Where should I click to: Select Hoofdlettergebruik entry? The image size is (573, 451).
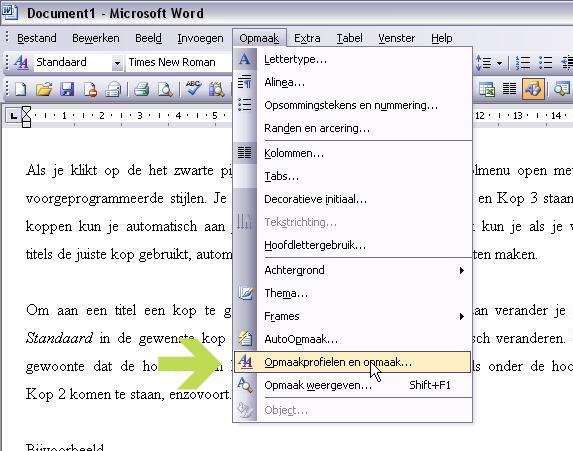click(x=353, y=245)
